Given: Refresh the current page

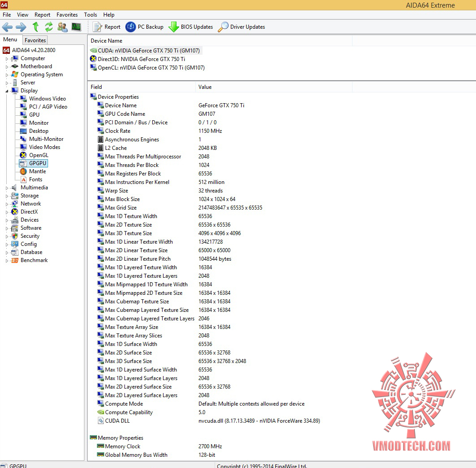Looking at the screenshot, I should pyautogui.click(x=49, y=27).
